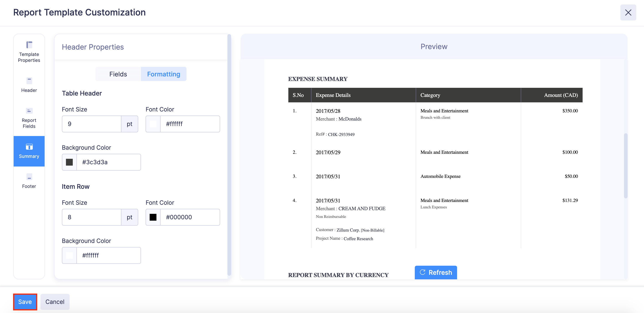Switch to the Fields tab
This screenshot has width=644, height=313.
click(118, 74)
